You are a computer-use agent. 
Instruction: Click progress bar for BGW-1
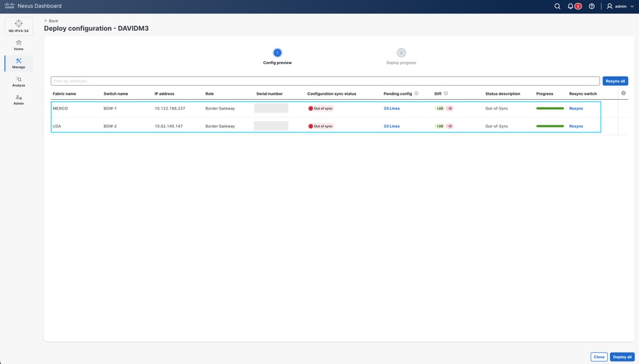550,108
